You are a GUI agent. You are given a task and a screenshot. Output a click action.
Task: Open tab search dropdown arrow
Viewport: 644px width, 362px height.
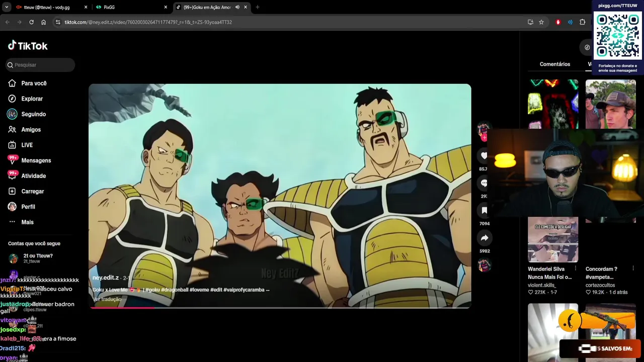coord(7,7)
